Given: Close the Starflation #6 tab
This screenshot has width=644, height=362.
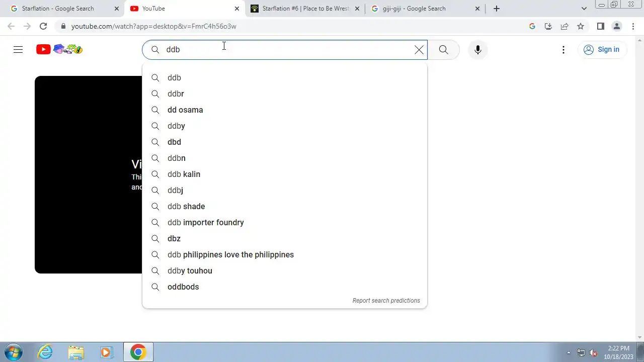Looking at the screenshot, I should 357,9.
